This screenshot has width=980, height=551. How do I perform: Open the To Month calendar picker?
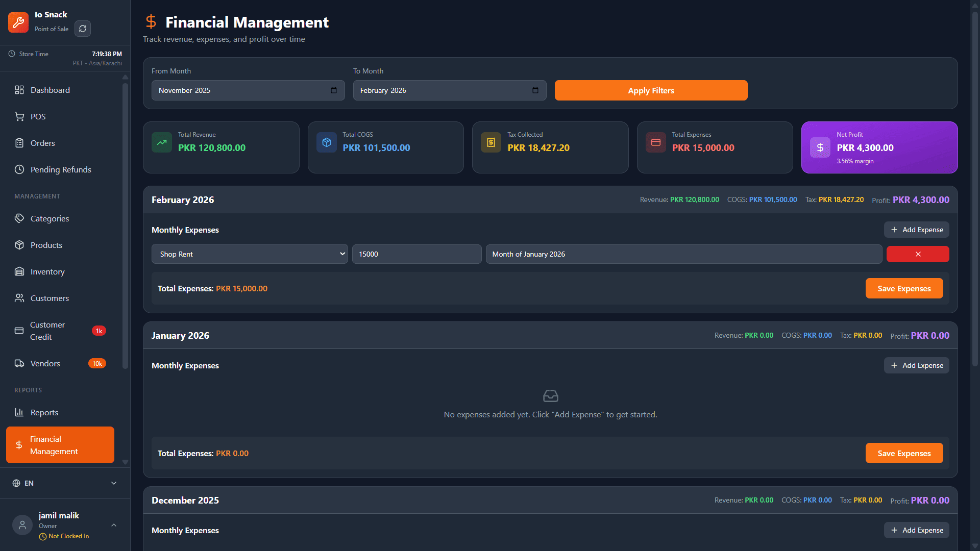[x=535, y=90]
